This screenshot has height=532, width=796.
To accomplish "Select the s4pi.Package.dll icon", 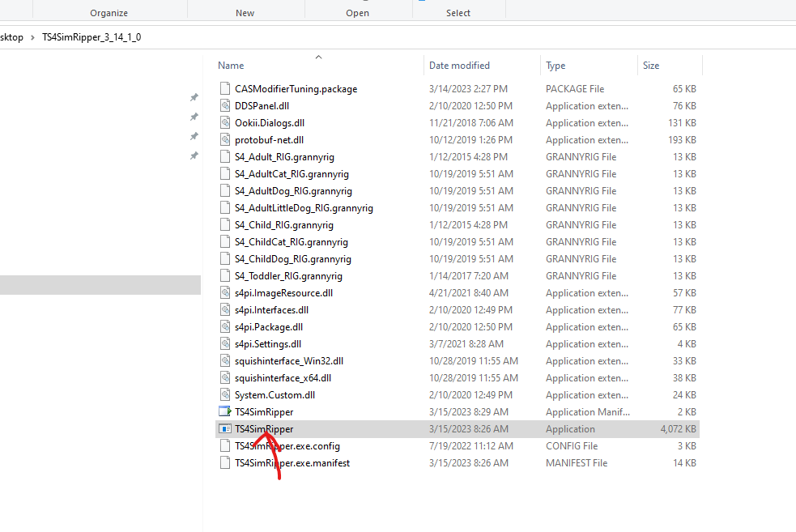I will [x=224, y=326].
